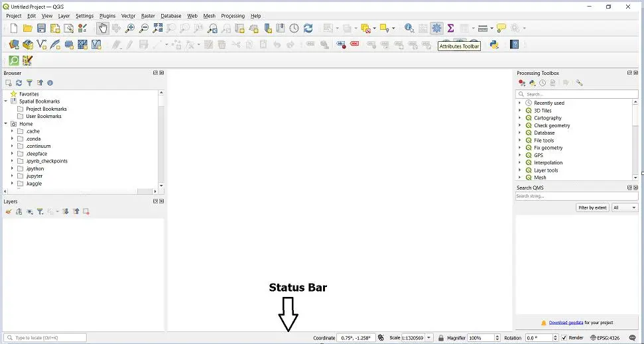
Task: Open the Vector menu
Action: tap(128, 16)
